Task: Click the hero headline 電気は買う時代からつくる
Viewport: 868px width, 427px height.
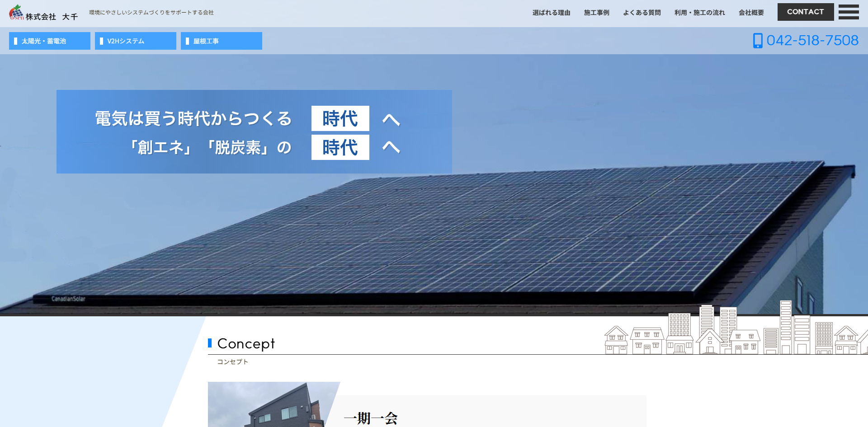Action: coord(193,118)
